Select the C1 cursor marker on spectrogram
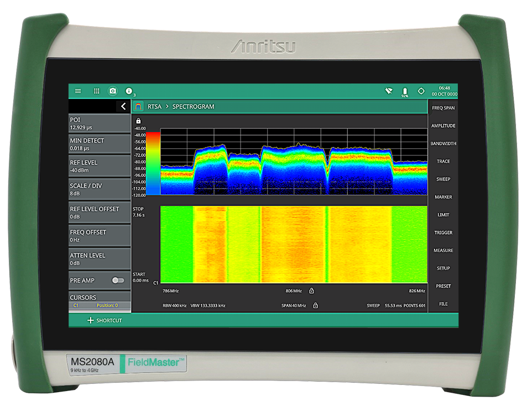Viewport: 532px width, 417px height. click(156, 283)
